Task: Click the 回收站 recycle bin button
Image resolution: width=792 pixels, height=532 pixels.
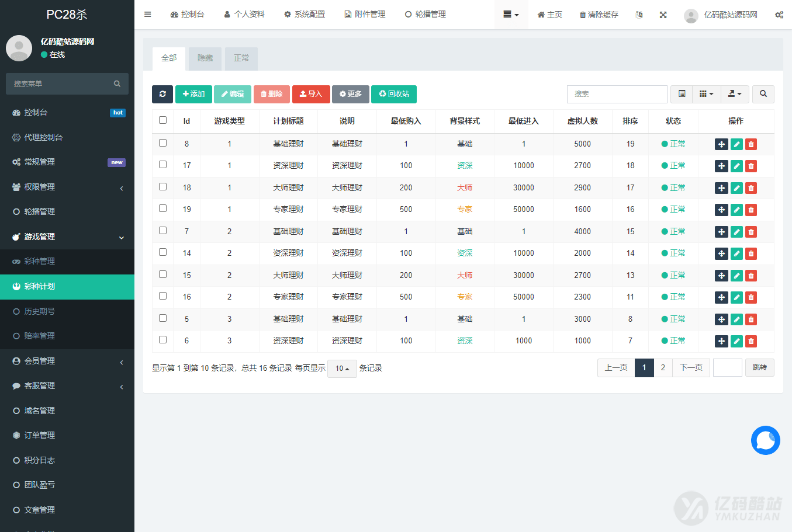Action: coord(394,94)
